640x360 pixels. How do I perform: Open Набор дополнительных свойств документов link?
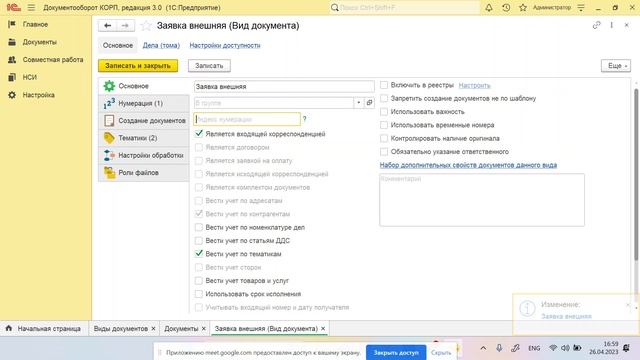click(468, 165)
